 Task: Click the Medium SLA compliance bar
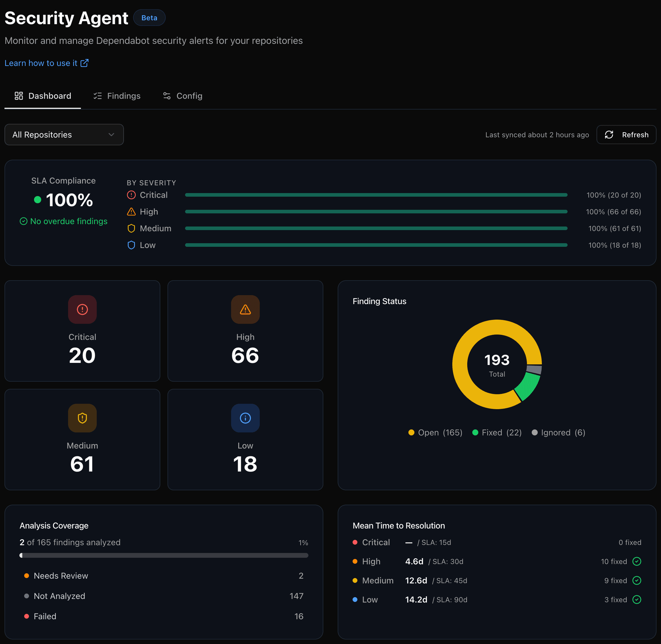tap(376, 228)
